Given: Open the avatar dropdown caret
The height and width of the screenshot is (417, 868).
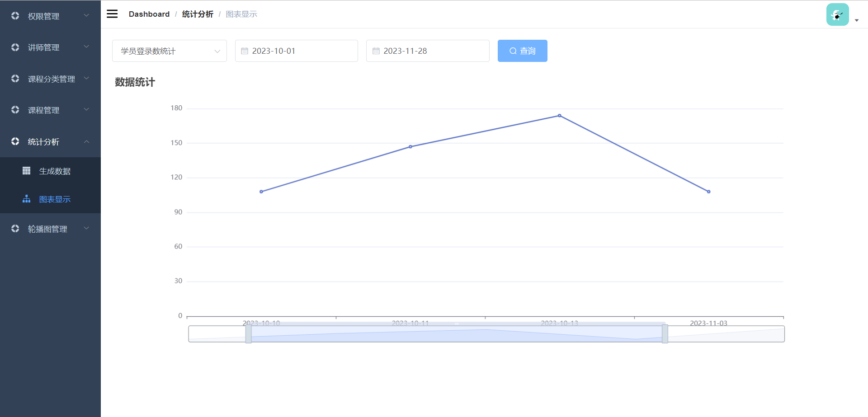Looking at the screenshot, I should coord(857,20).
